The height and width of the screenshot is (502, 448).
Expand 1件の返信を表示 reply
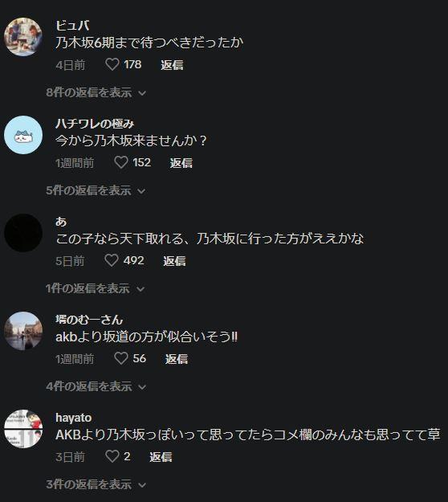[95, 288]
